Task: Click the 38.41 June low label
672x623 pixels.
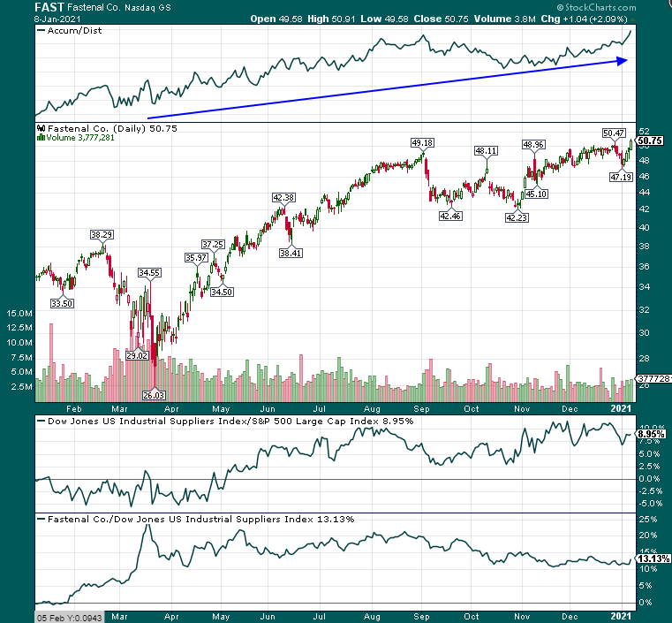Action: point(291,253)
